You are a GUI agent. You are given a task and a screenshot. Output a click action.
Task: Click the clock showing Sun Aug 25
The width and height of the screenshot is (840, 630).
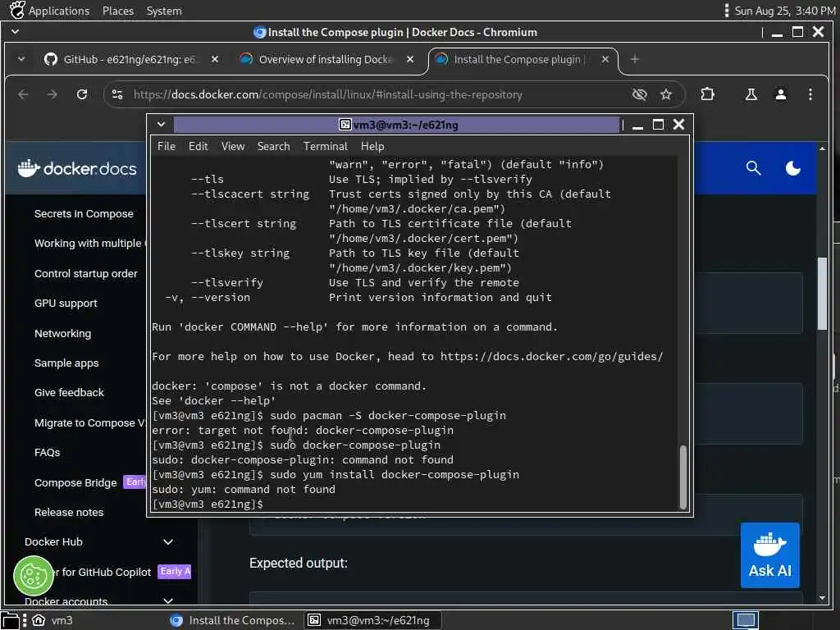pos(785,11)
